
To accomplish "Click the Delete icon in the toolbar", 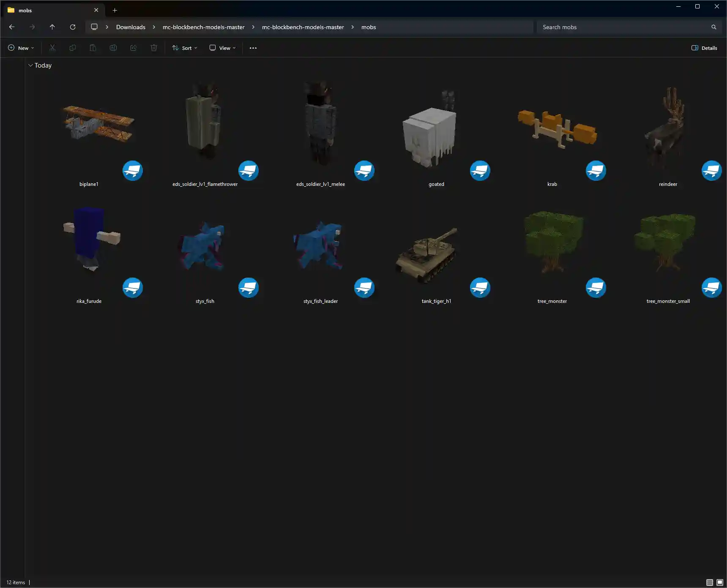I will [x=153, y=48].
